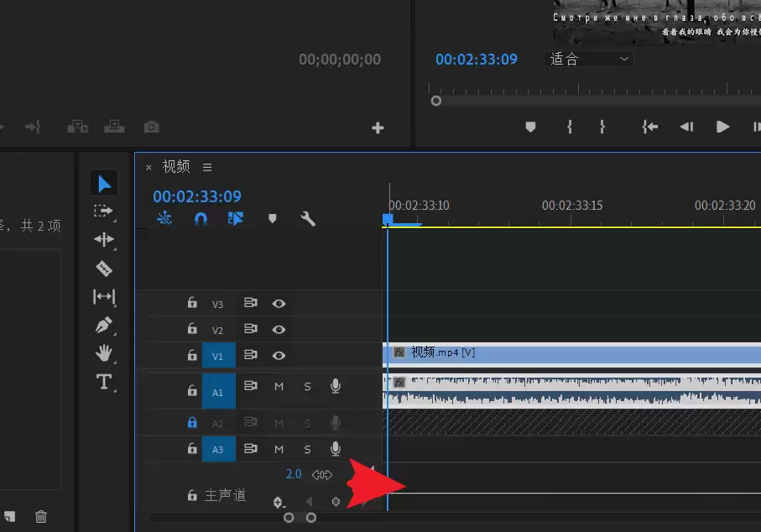The height and width of the screenshot is (532, 761).
Task: Go to In point in Program monitor
Action: 650,128
